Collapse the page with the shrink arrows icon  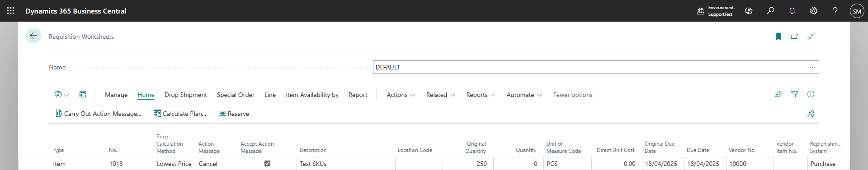tap(811, 37)
